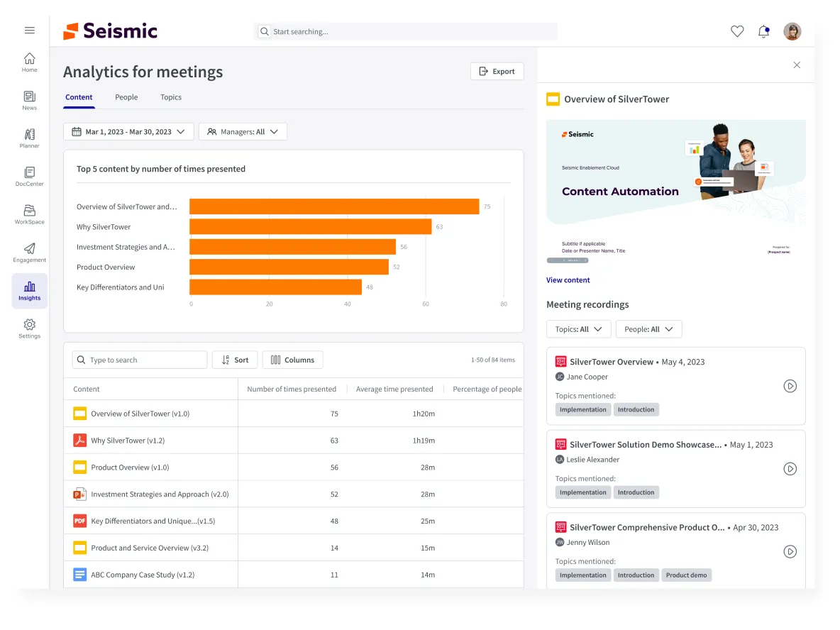The height and width of the screenshot is (630, 840).
Task: Open Engagement in the sidebar
Action: pos(30,253)
